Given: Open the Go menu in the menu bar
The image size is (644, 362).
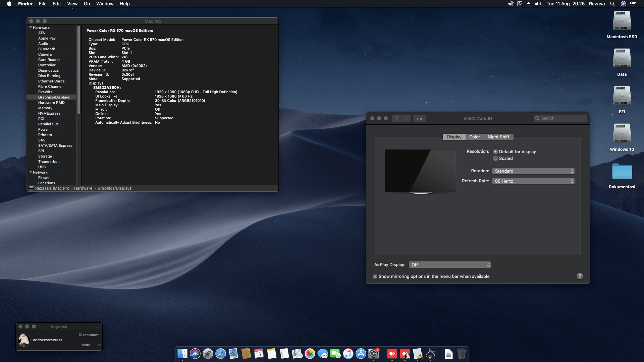Looking at the screenshot, I should 87,4.
